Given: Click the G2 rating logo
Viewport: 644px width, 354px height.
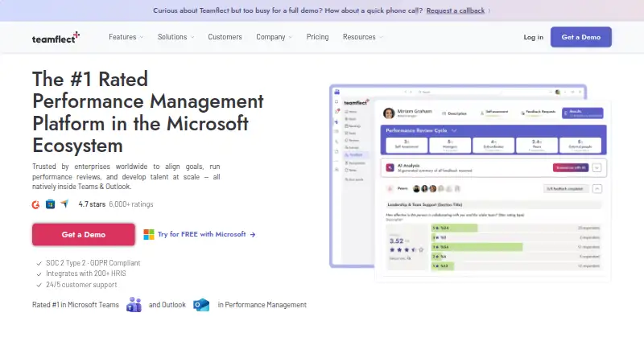Looking at the screenshot, I should (35, 204).
